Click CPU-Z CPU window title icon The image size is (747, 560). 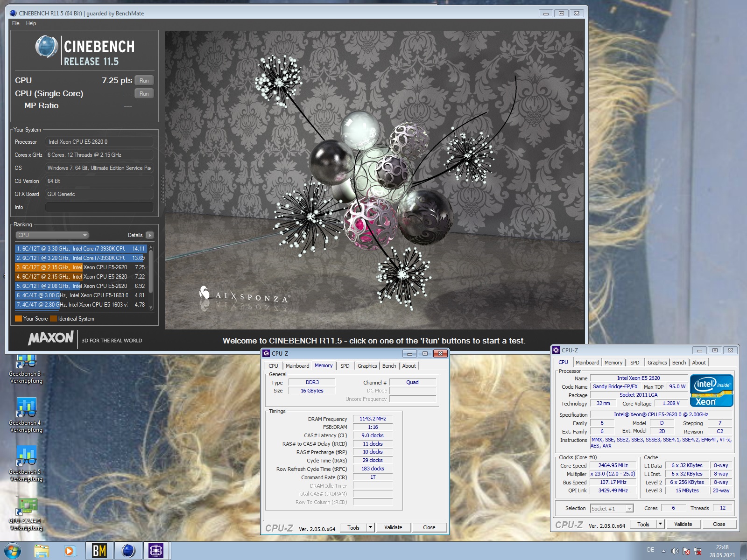(x=556, y=350)
